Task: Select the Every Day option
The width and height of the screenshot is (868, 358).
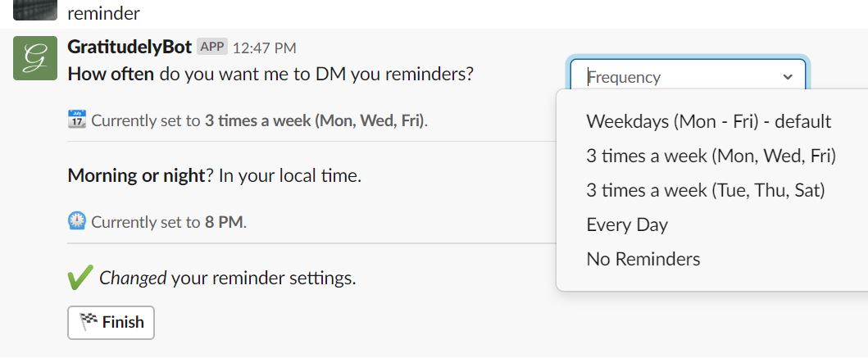Action: [627, 224]
